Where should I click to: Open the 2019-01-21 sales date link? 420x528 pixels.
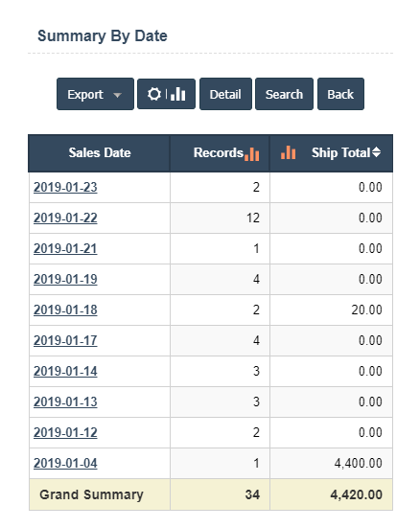click(65, 248)
